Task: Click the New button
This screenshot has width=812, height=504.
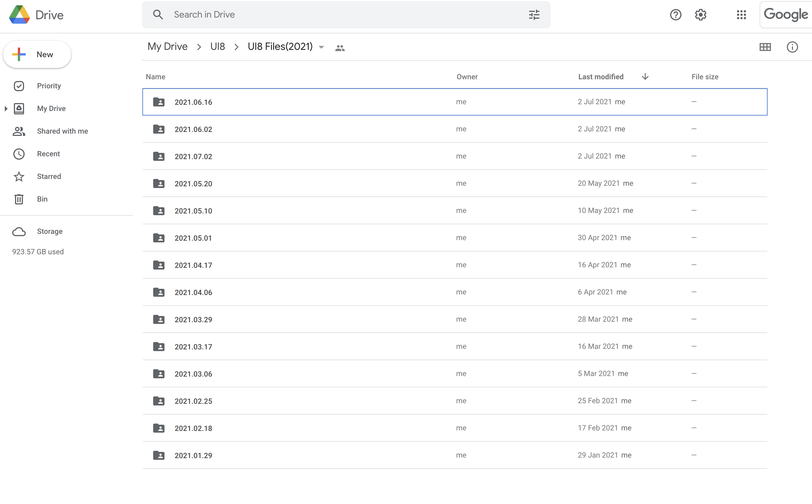Action: [x=37, y=54]
